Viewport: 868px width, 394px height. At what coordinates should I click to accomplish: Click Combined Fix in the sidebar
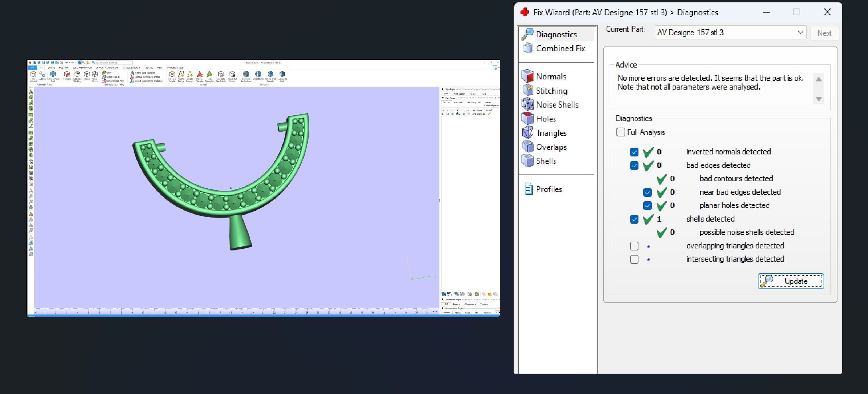(x=560, y=49)
